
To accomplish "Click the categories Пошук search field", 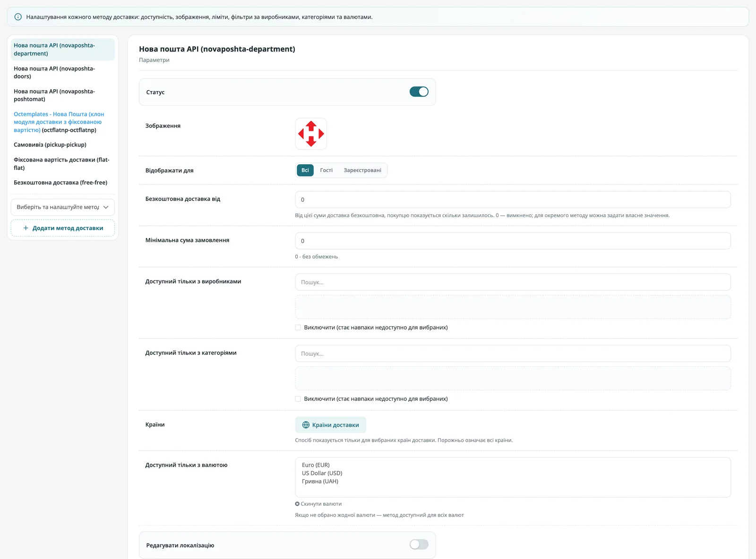I will point(513,354).
